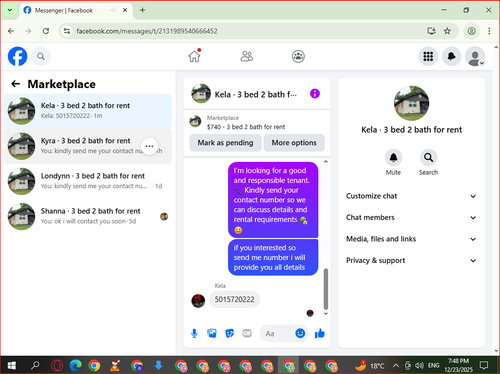Open conversation information purple icon
Image resolution: width=500 pixels, height=374 pixels.
click(315, 94)
